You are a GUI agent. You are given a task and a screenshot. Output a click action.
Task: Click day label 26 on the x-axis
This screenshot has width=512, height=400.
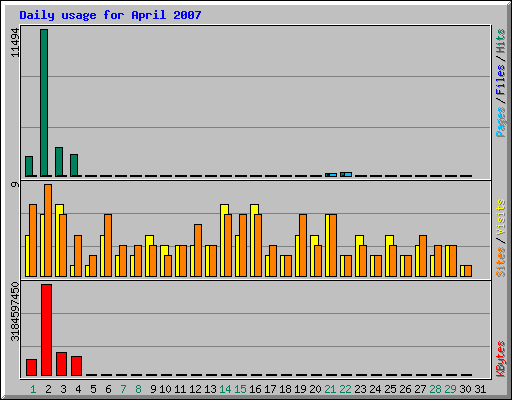coord(405,389)
